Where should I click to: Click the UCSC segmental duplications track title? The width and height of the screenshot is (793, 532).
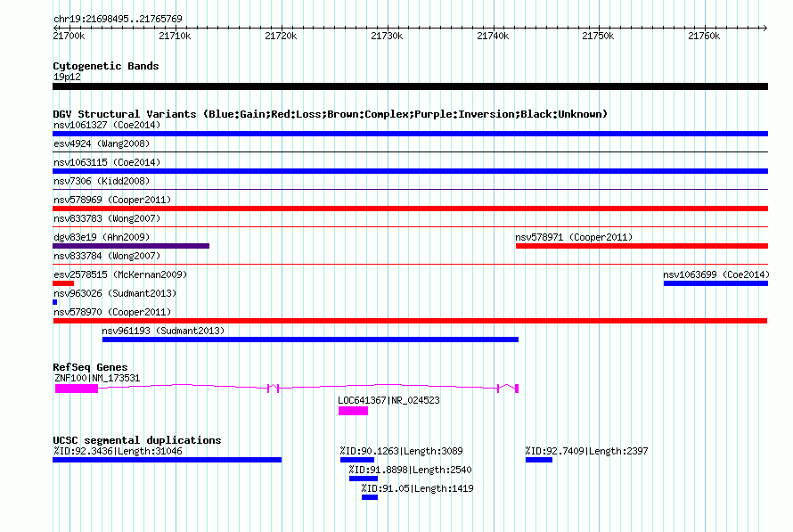(137, 440)
